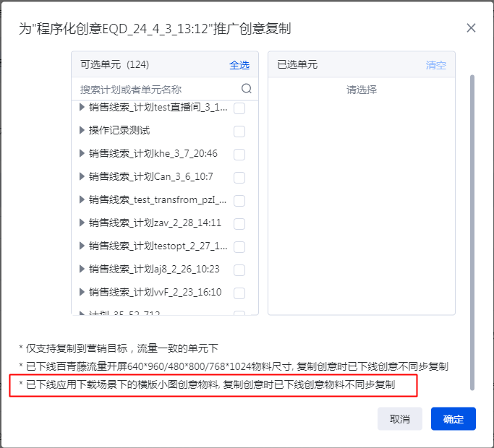Expand 销售线索_计划khe_3_7_20:46 arrow

click(x=82, y=153)
